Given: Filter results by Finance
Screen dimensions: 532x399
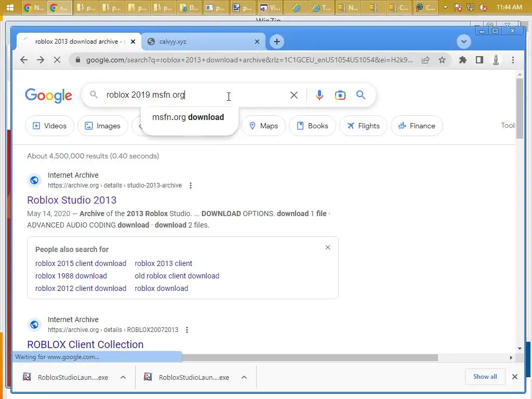Looking at the screenshot, I should point(417,126).
